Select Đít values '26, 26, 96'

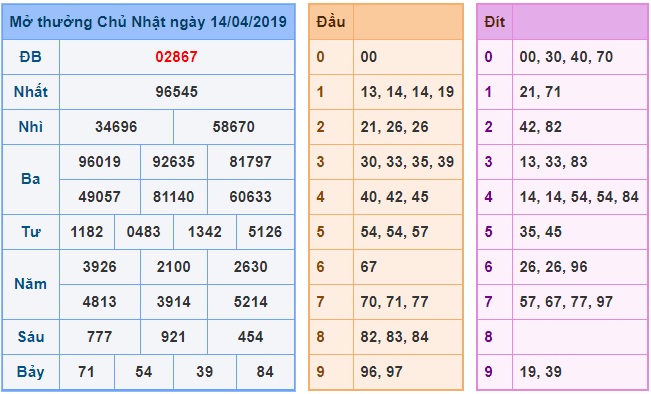click(553, 267)
